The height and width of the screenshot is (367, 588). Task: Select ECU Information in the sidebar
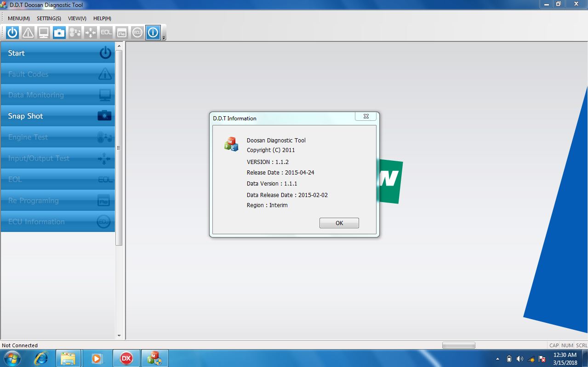pyautogui.click(x=58, y=222)
